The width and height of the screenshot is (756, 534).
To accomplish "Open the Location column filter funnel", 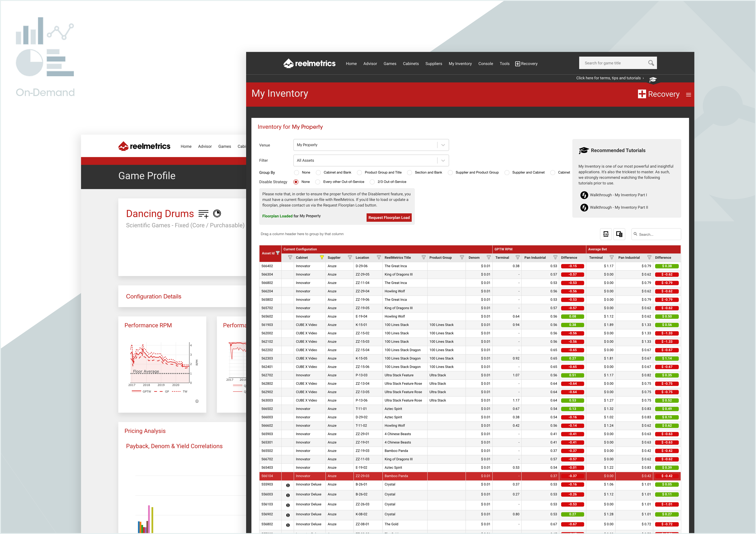I will 379,257.
